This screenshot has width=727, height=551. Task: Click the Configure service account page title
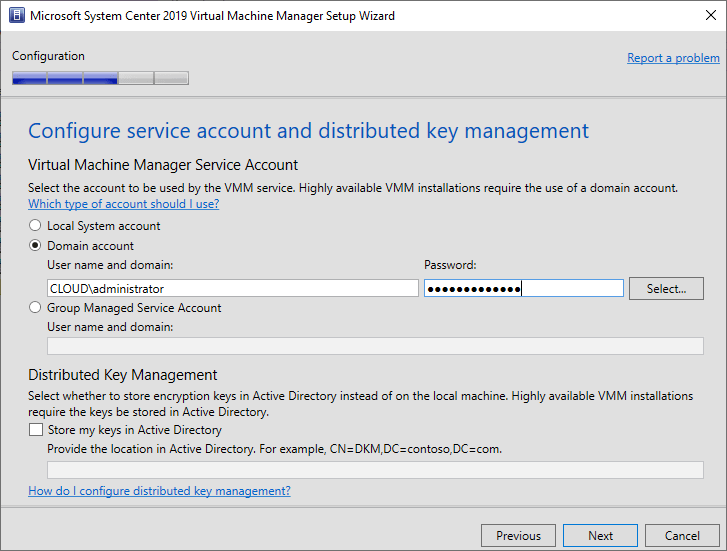[x=308, y=131]
